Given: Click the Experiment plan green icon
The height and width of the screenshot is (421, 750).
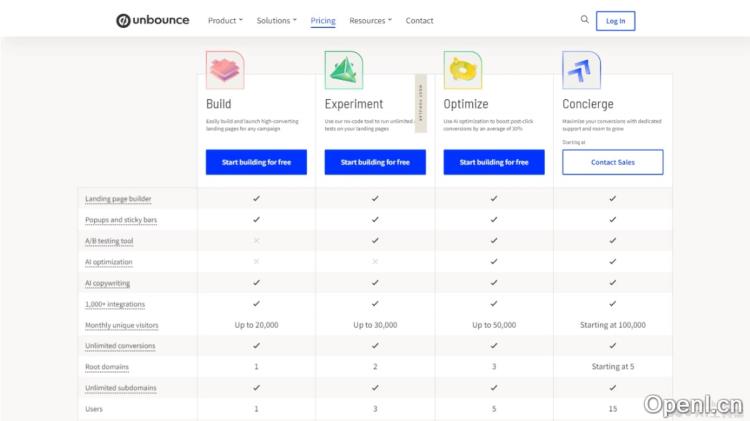Looking at the screenshot, I should coord(343,70).
